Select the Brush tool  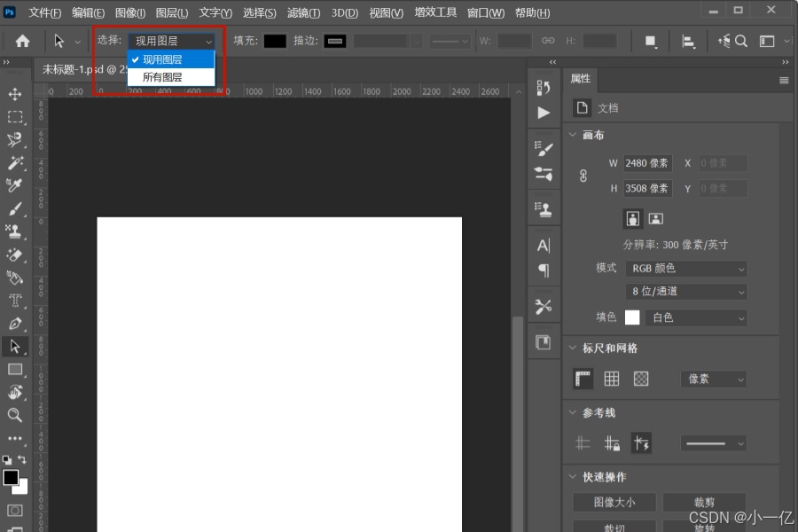coord(15,208)
